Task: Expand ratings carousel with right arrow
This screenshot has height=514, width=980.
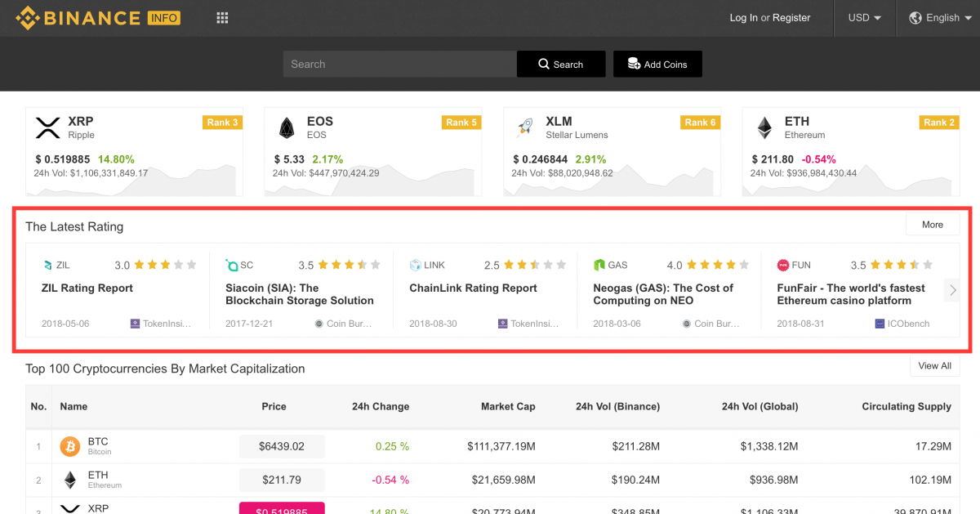Action: click(952, 290)
